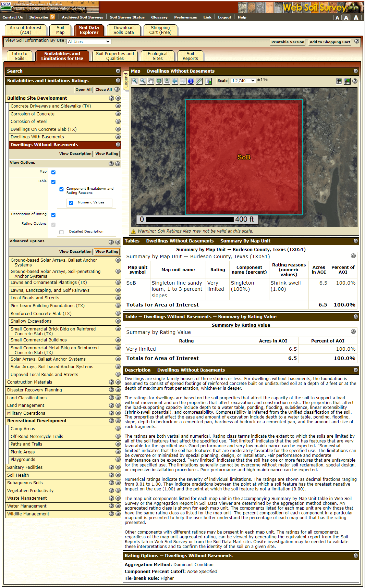
Task: Uncheck the Table view option
Action: click(x=53, y=182)
